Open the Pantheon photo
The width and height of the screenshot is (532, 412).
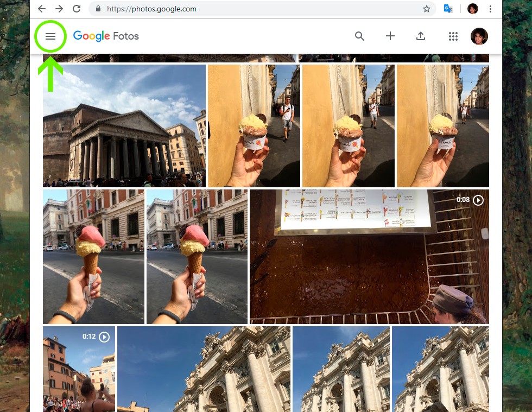[x=124, y=126]
